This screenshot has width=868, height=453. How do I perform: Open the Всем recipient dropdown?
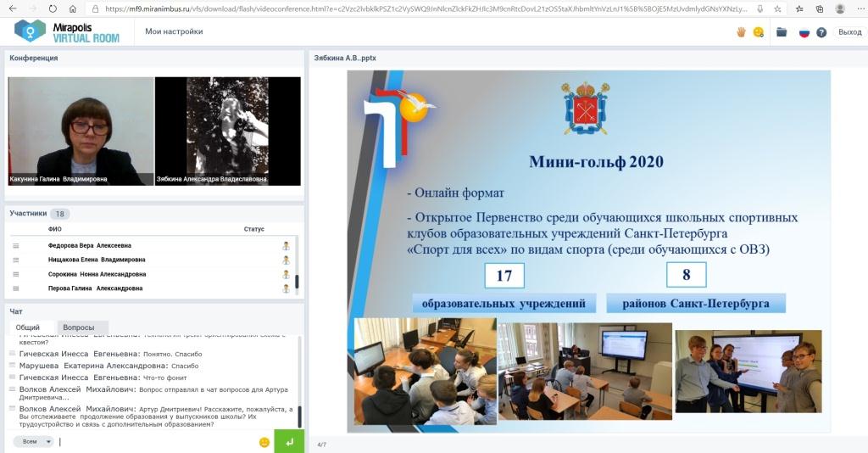tap(33, 441)
